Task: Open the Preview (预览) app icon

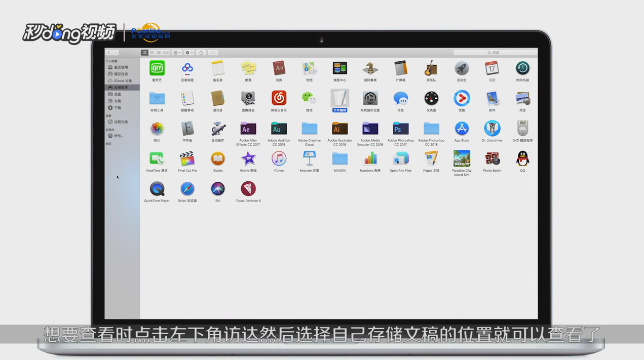Action: [x=522, y=98]
